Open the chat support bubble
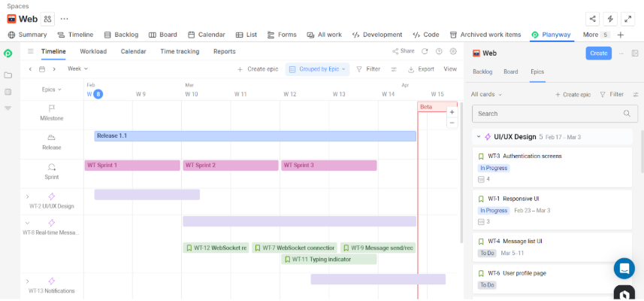Viewport: 644px width, 301px height. 624,269
